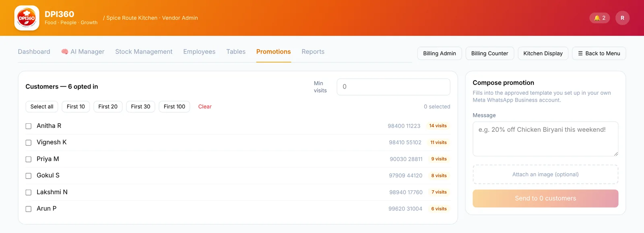Open the notifications bell with 2 alerts
Screen dimensions: 644x233
click(600, 18)
